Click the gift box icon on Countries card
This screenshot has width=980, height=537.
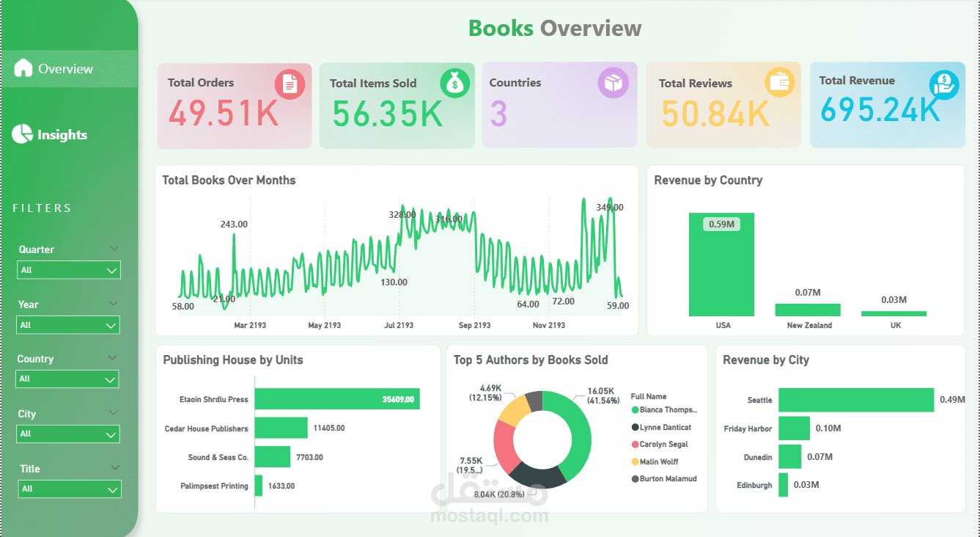(x=614, y=84)
